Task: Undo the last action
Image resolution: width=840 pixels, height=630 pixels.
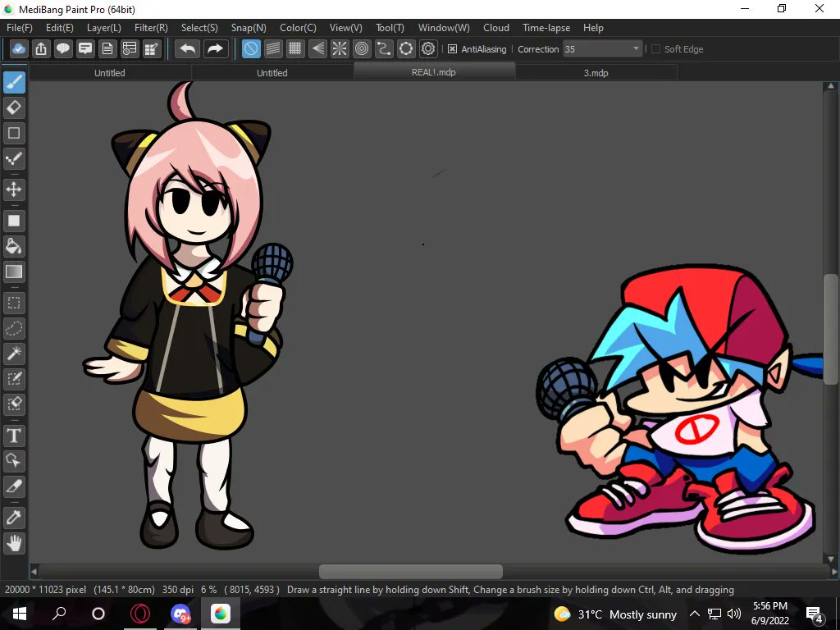Action: point(188,48)
